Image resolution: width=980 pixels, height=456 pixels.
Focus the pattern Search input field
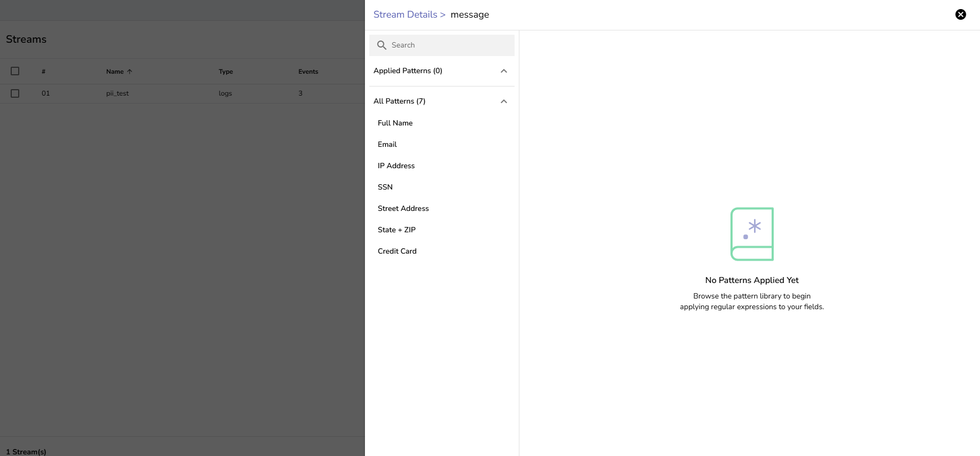pyautogui.click(x=449, y=45)
